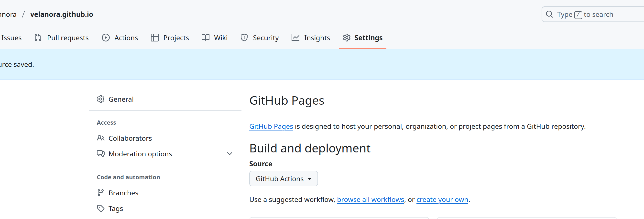Viewport: 644px width, 219px height.
Task: Open velanora.github.io repository link
Action: [x=62, y=14]
